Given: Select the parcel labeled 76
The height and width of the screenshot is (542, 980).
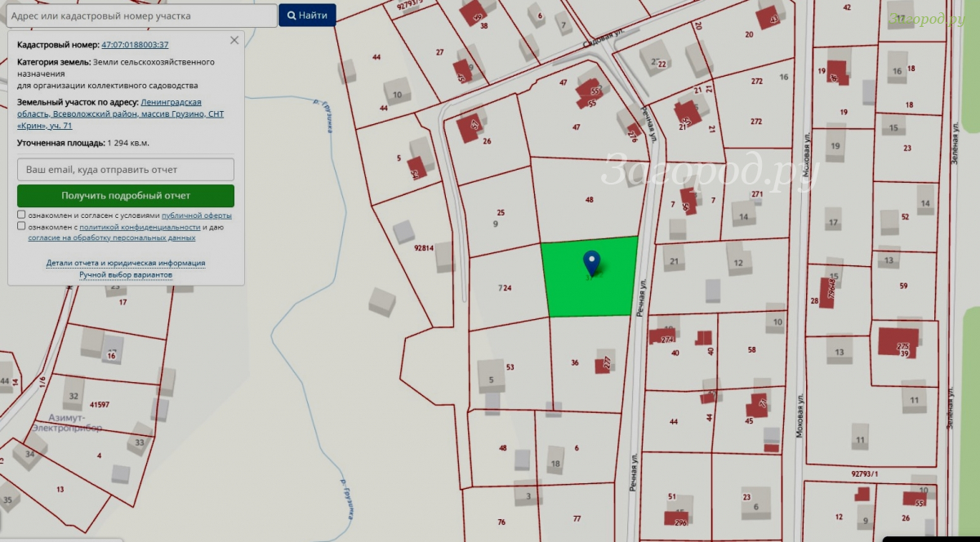Looking at the screenshot, I should pyautogui.click(x=501, y=522).
